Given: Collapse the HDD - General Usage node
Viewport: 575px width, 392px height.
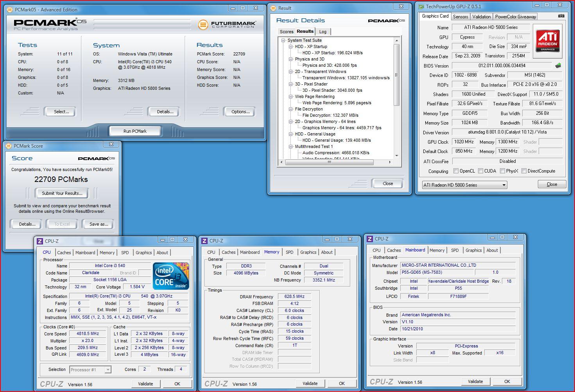Looking at the screenshot, I should pos(291,134).
